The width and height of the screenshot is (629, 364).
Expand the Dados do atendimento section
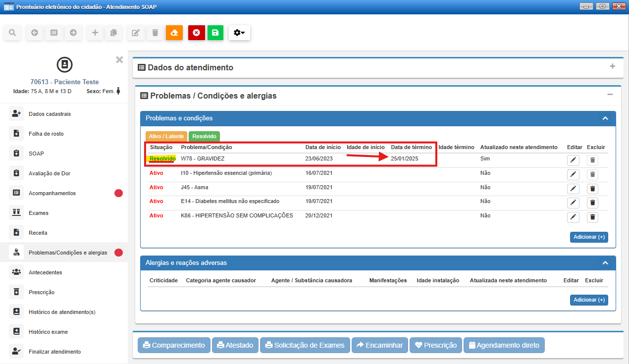tap(612, 66)
